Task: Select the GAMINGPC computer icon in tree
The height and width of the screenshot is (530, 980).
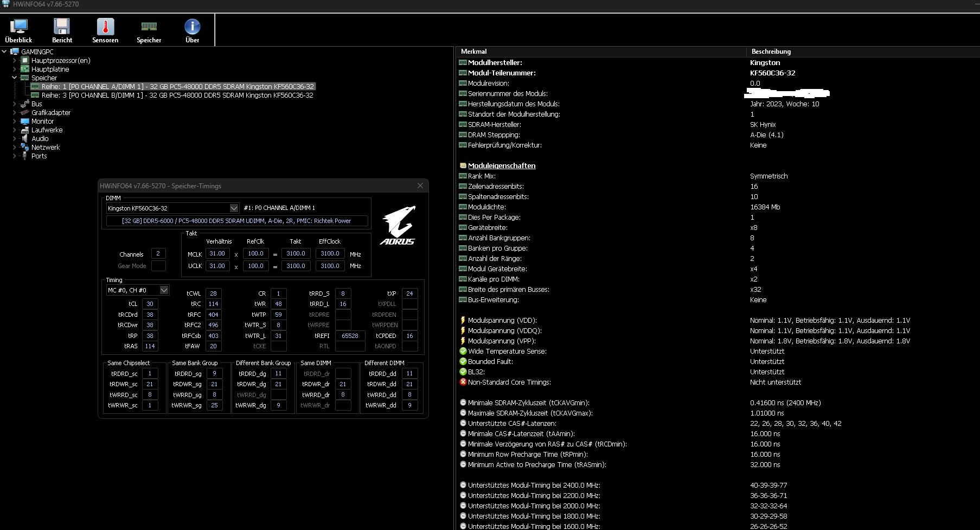Action: pos(15,52)
